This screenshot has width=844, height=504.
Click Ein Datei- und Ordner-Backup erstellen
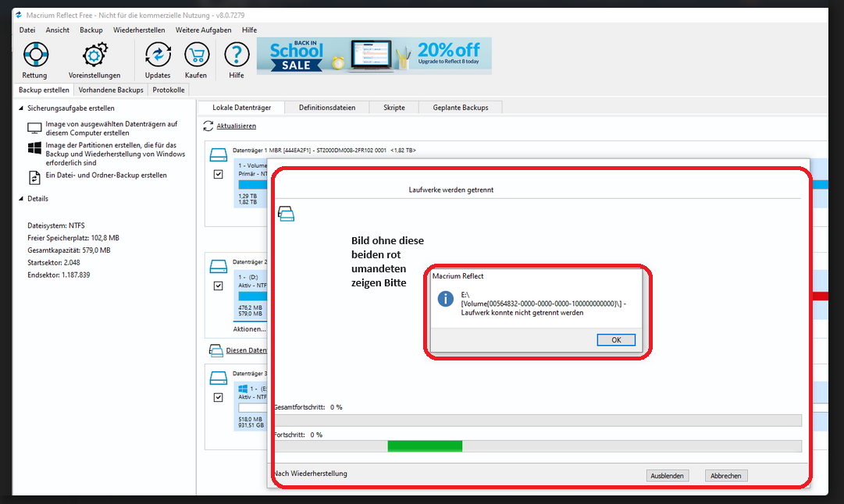pyautogui.click(x=106, y=176)
